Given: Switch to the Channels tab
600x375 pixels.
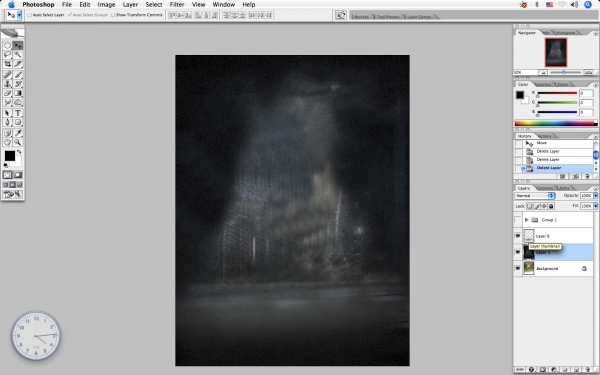Looking at the screenshot, I should pos(545,188).
